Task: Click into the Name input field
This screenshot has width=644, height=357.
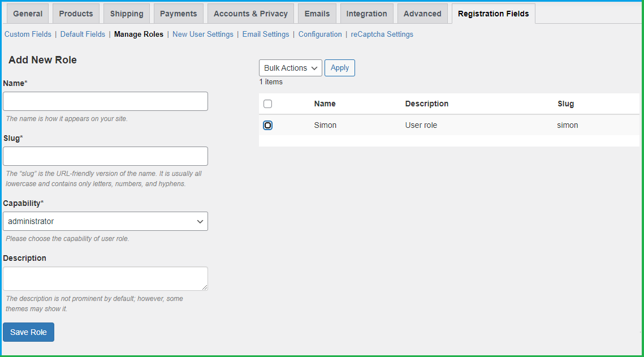Action: [105, 101]
